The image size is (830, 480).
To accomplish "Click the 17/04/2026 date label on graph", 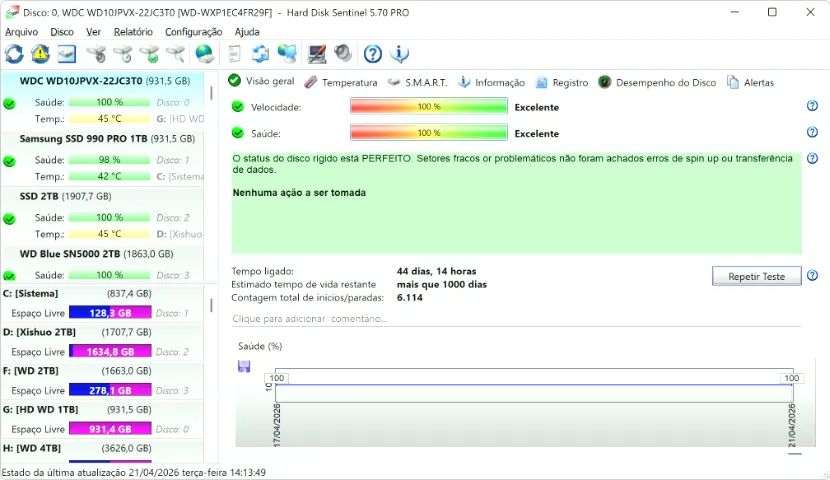I will pos(277,425).
